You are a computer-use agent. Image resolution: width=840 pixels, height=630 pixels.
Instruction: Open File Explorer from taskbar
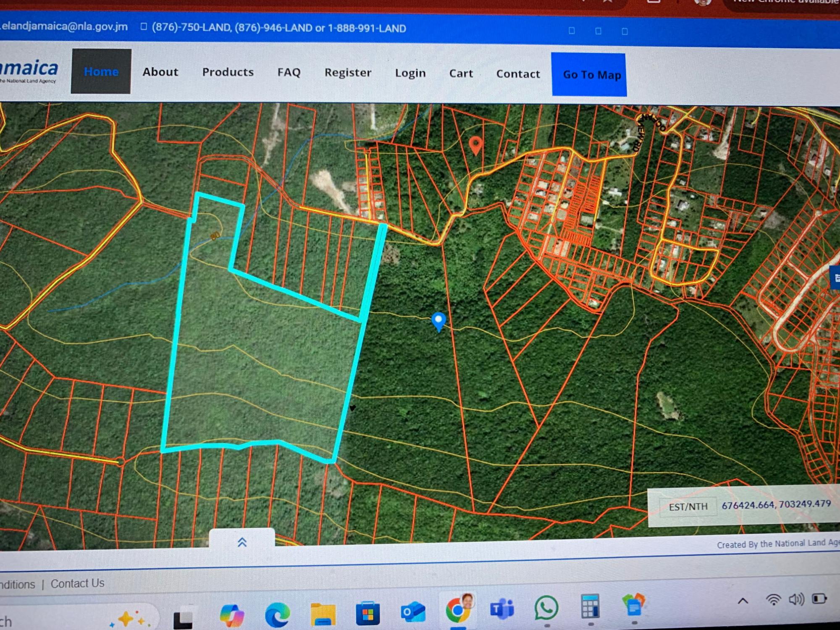[323, 614]
